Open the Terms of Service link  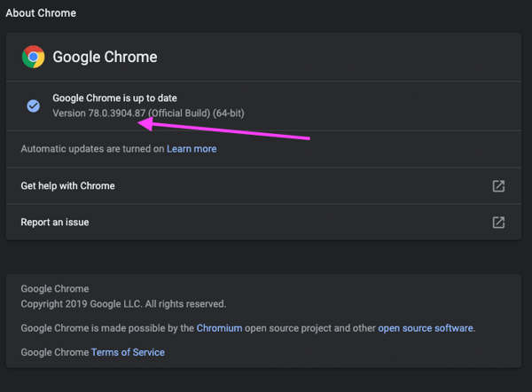[x=128, y=352]
